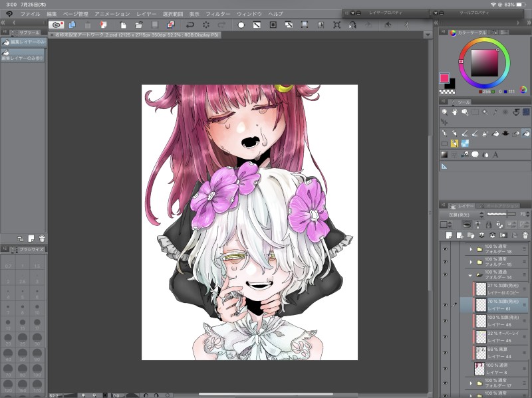532x398 pixels.
Task: Select the Gradient tool
Action: pyautogui.click(x=444, y=155)
